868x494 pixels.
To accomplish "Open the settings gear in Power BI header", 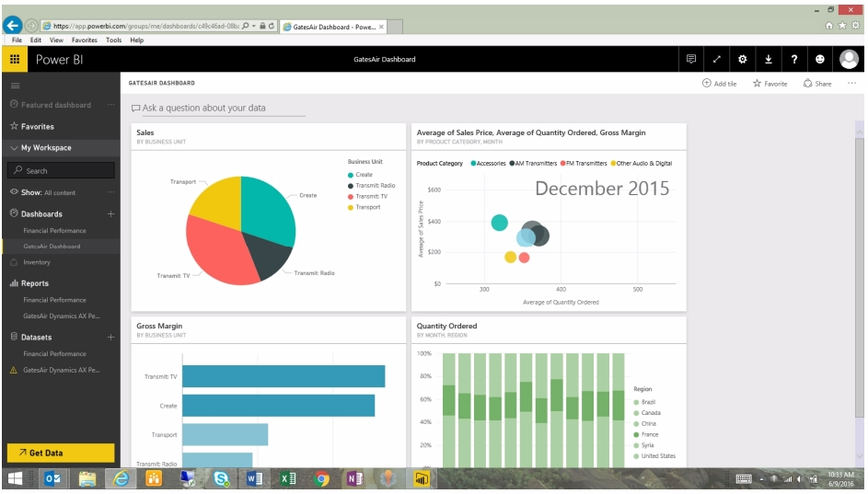I will [x=743, y=60].
